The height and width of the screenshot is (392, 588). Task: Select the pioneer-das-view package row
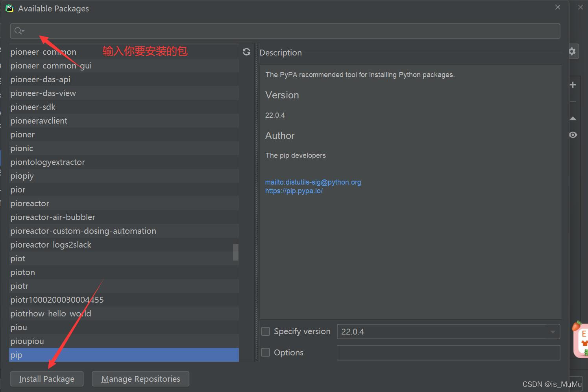(124, 93)
